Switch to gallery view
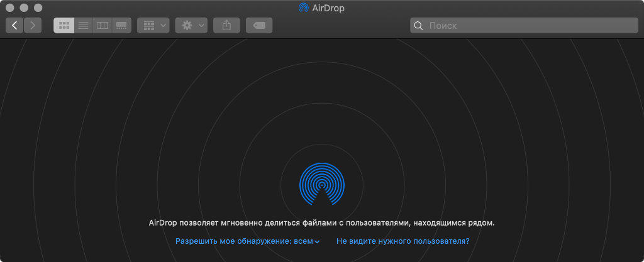Image resolution: width=644 pixels, height=262 pixels. point(121,25)
